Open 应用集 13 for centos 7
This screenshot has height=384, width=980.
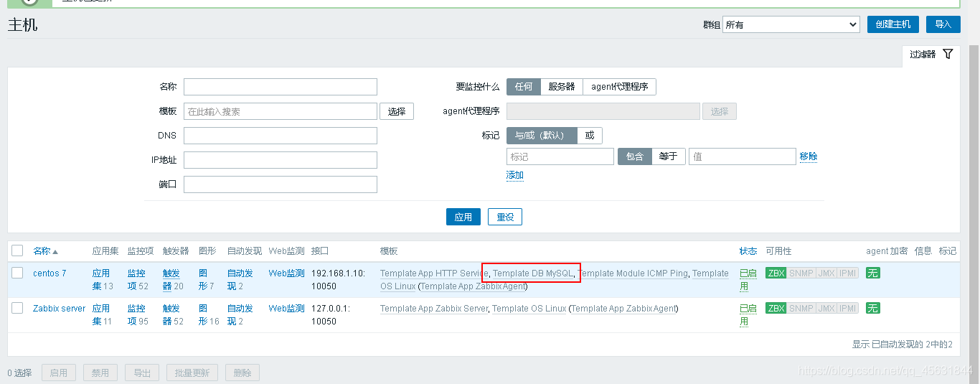coord(101,279)
